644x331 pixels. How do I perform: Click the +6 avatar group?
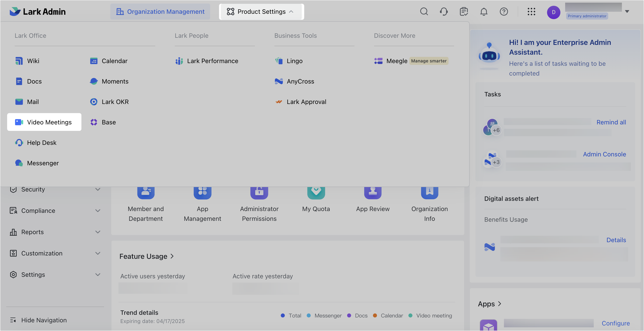492,127
